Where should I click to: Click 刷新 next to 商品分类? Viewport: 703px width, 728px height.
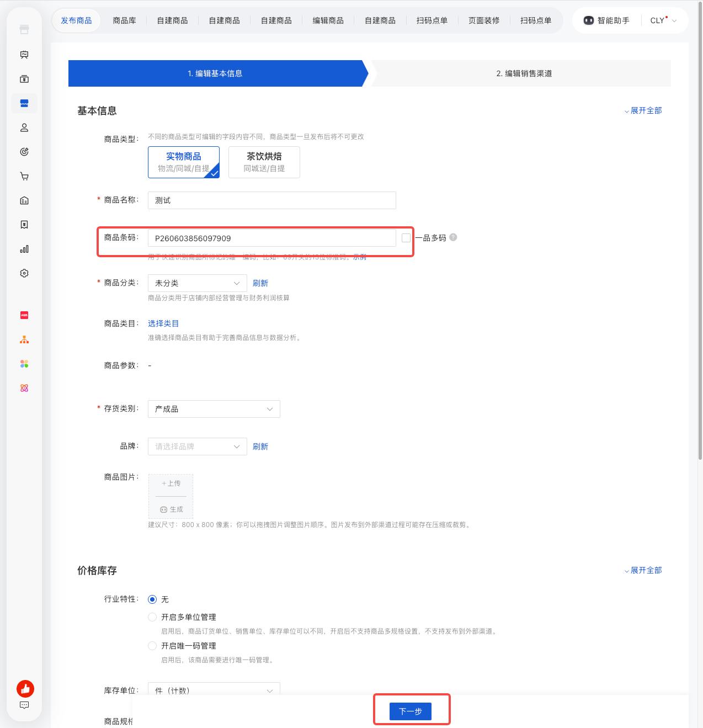click(x=260, y=283)
